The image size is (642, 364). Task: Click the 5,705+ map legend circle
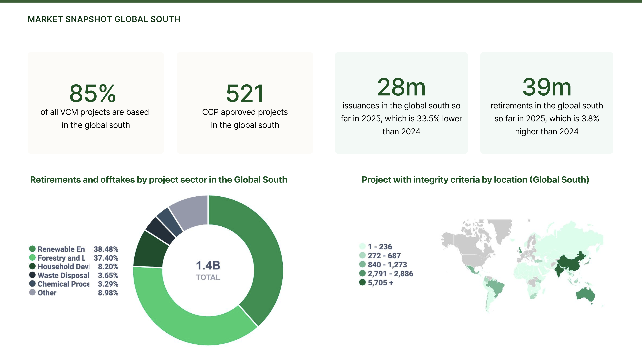click(363, 282)
